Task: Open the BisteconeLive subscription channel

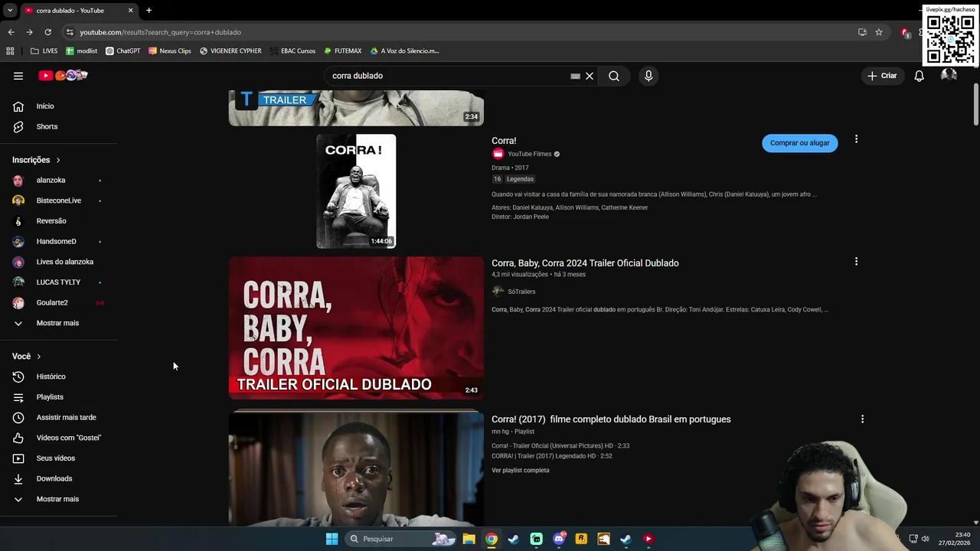Action: (x=58, y=201)
